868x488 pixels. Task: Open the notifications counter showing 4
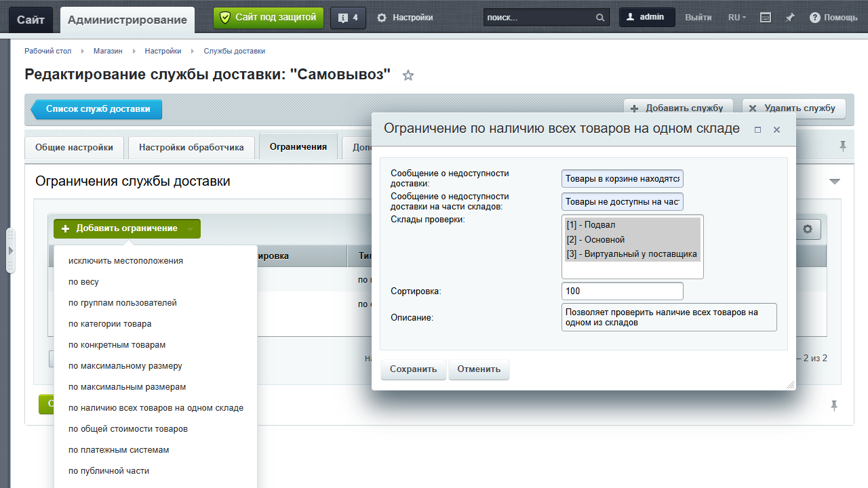(348, 18)
